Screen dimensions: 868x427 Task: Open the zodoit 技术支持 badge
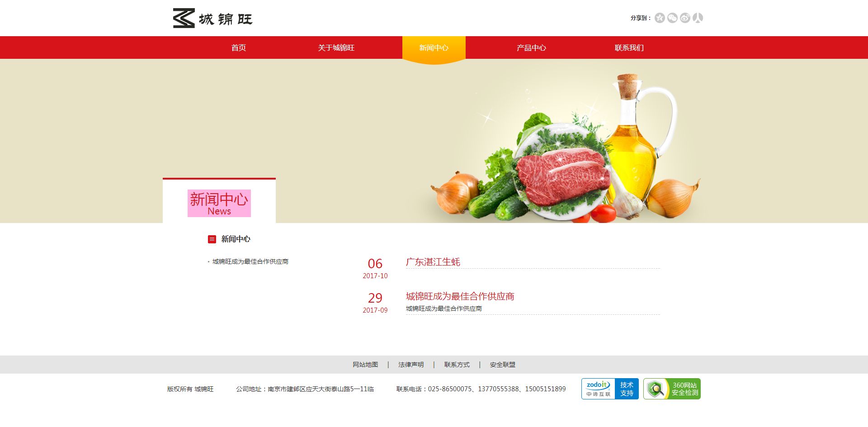point(610,389)
